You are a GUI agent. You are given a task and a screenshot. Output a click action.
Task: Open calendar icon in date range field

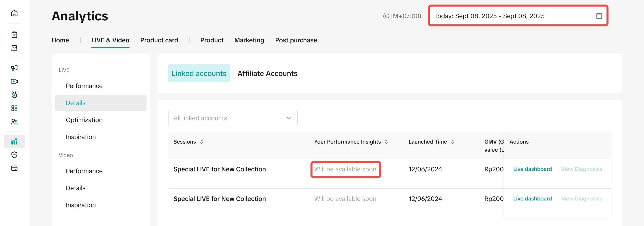pyautogui.click(x=599, y=16)
